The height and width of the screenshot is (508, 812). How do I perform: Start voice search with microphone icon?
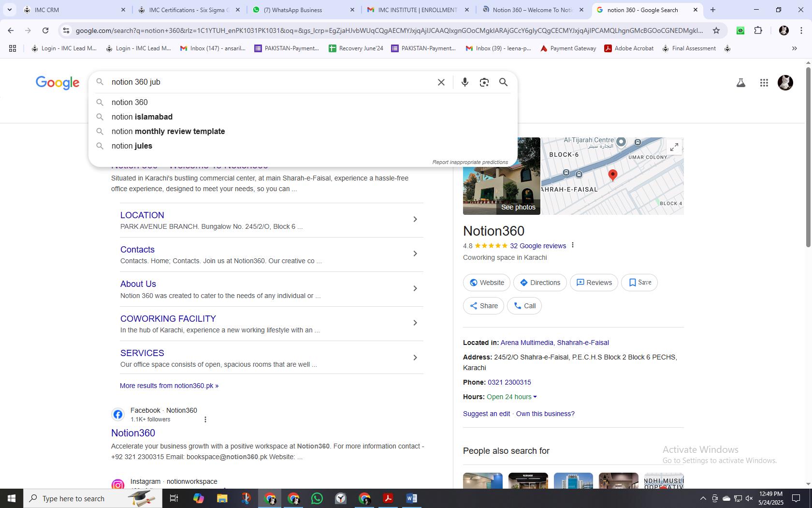pyautogui.click(x=464, y=82)
